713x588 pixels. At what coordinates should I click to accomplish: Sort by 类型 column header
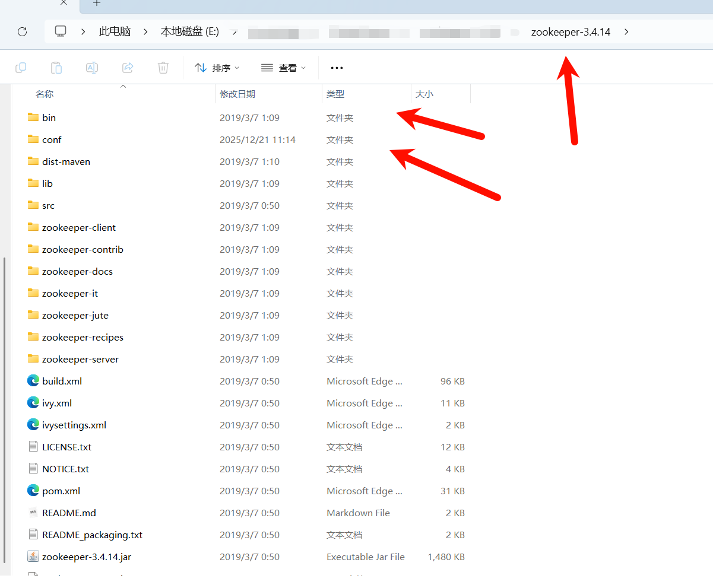(x=335, y=94)
